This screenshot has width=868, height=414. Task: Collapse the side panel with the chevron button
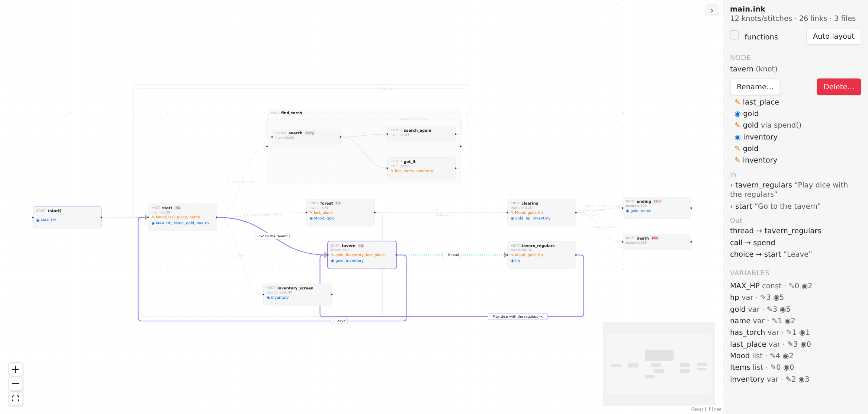pos(711,11)
